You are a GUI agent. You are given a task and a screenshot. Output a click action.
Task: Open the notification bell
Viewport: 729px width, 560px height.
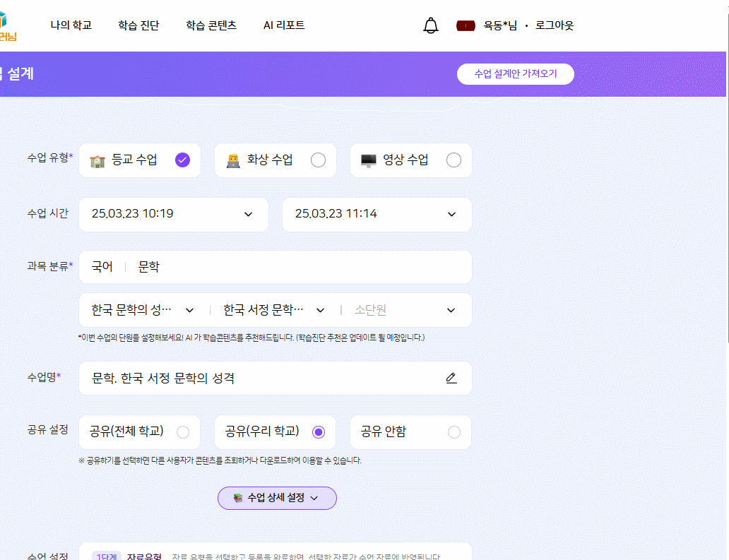tap(430, 25)
